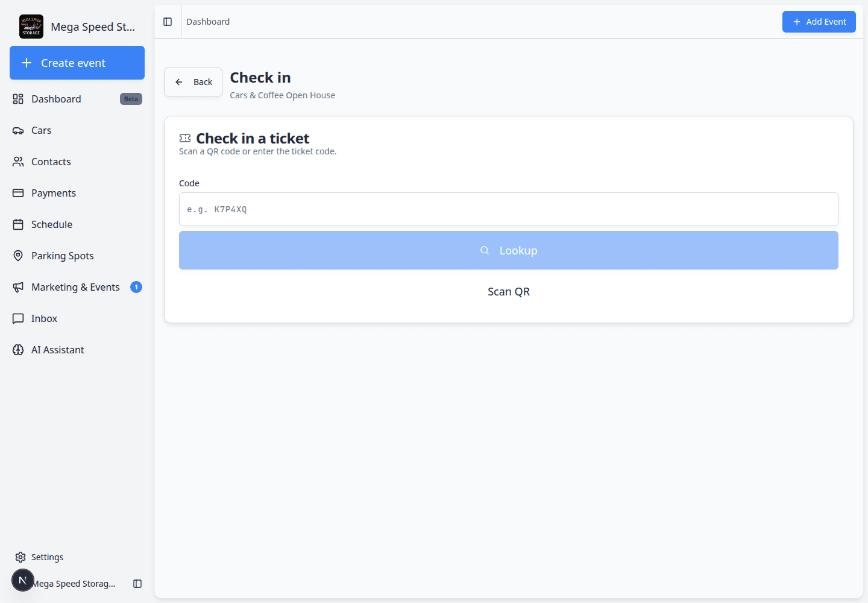Click the Create event button

click(x=77, y=63)
